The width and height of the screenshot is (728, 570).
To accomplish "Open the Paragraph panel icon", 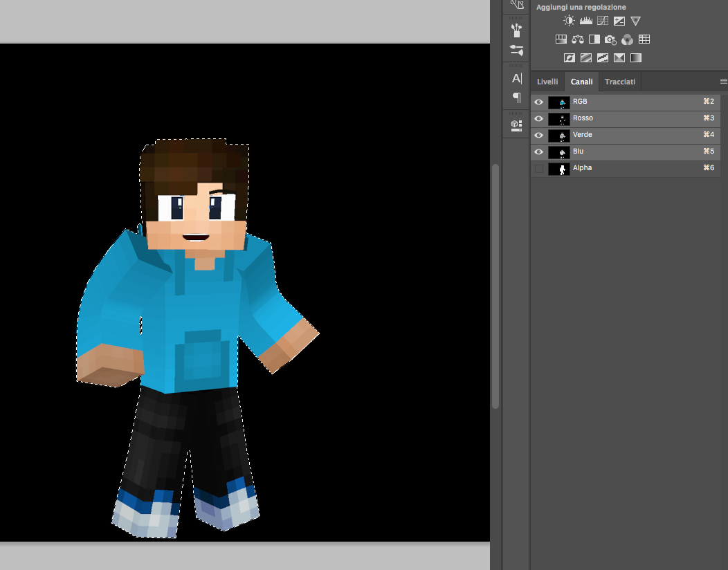I will tap(517, 98).
